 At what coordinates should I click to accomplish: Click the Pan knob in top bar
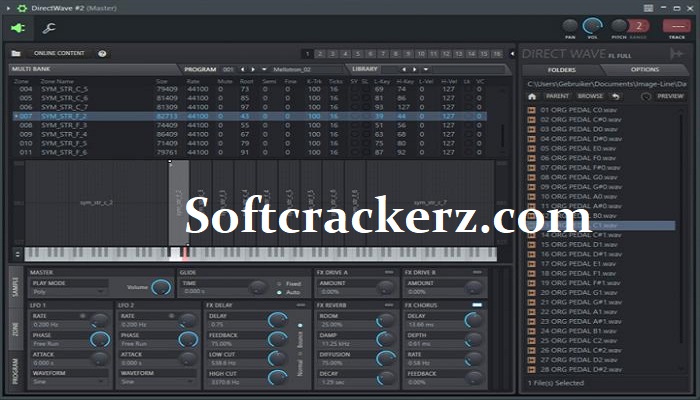570,26
